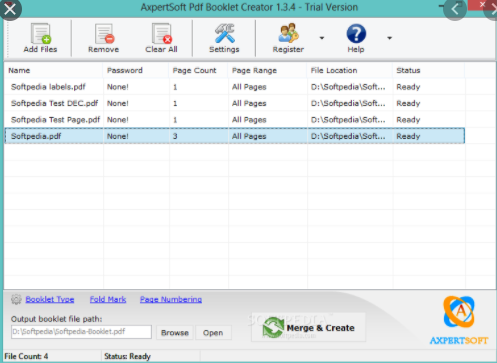Select the Softpedia.pdf file name
The height and width of the screenshot is (363, 497).
pos(36,136)
